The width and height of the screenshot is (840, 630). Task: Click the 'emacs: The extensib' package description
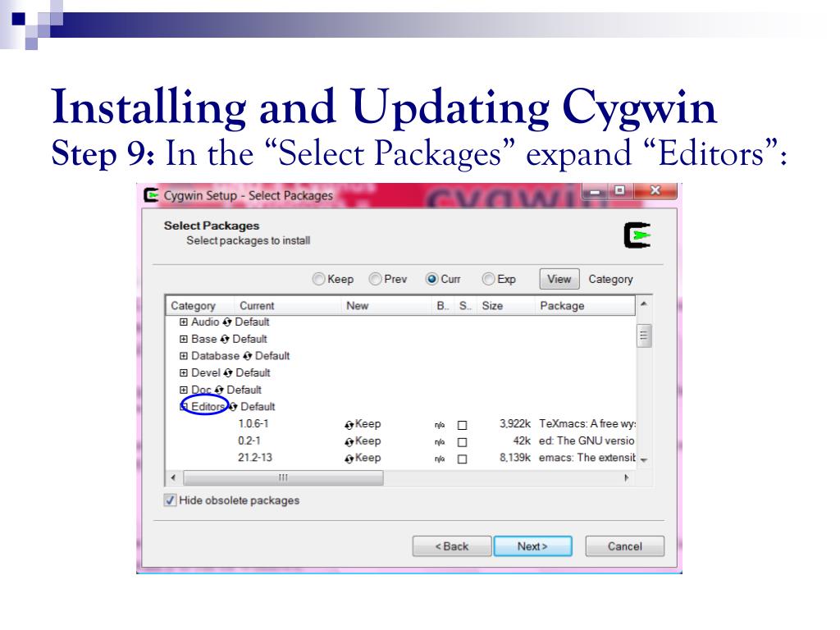pyautogui.click(x=587, y=458)
